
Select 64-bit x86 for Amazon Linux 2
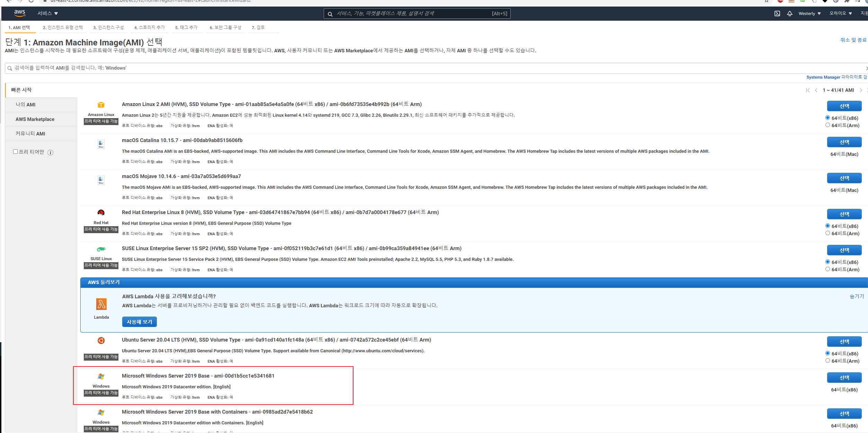828,118
